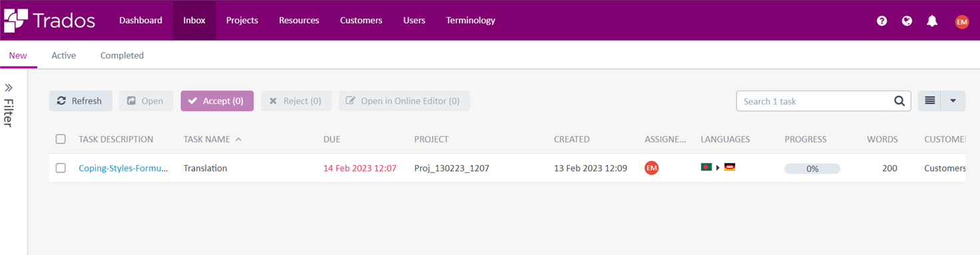Viewport: 980px width, 255px height.
Task: Open the Resources menu
Action: pyautogui.click(x=299, y=21)
